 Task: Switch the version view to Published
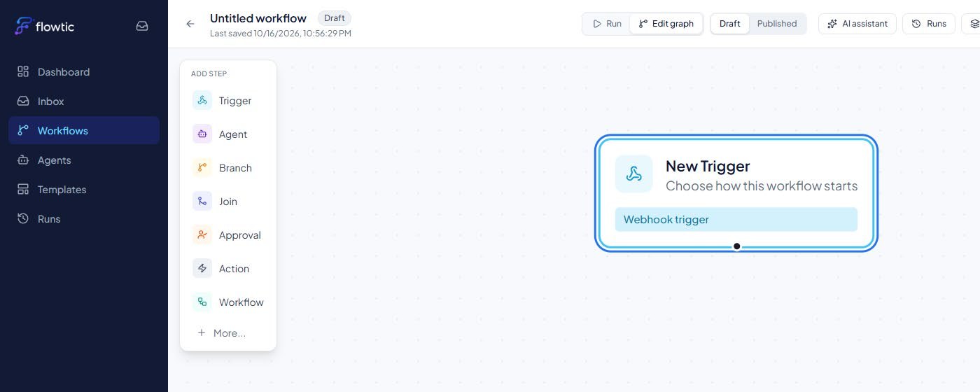click(777, 24)
